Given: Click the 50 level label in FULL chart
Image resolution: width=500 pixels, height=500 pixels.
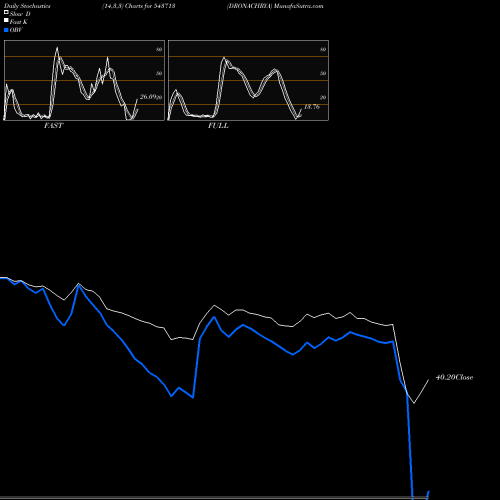Looking at the screenshot, I should click(323, 73).
